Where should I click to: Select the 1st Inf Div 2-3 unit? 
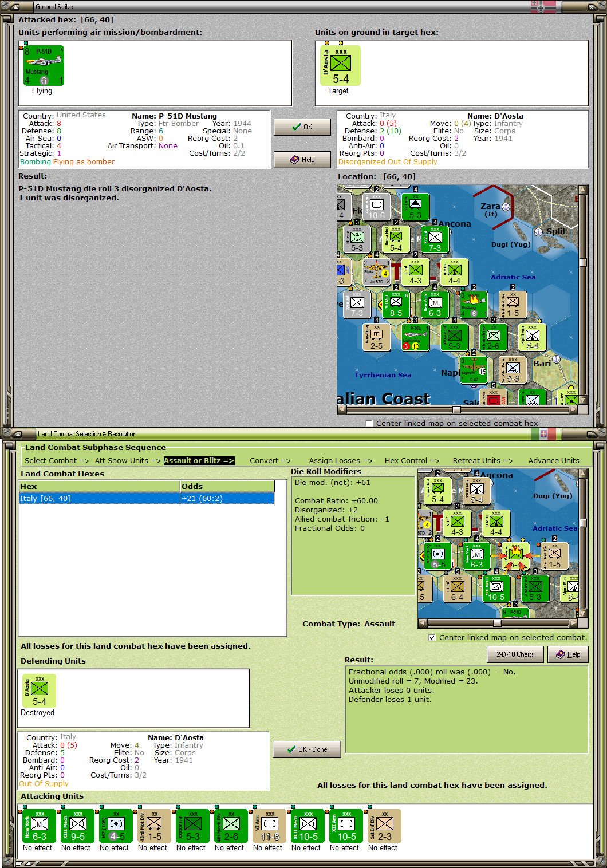point(385,826)
